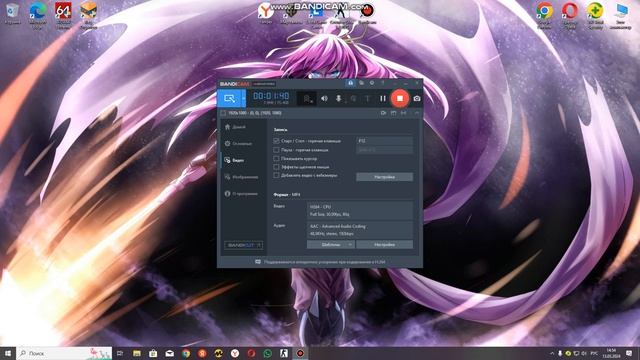
Task: Open the Шаблоны presets dropdown
Action: (x=331, y=244)
